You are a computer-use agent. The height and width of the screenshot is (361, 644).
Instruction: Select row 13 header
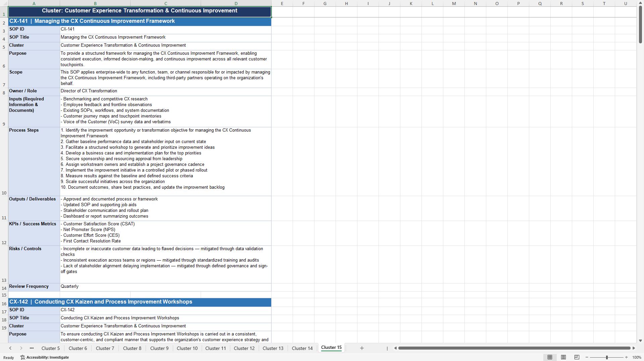pos(4,265)
